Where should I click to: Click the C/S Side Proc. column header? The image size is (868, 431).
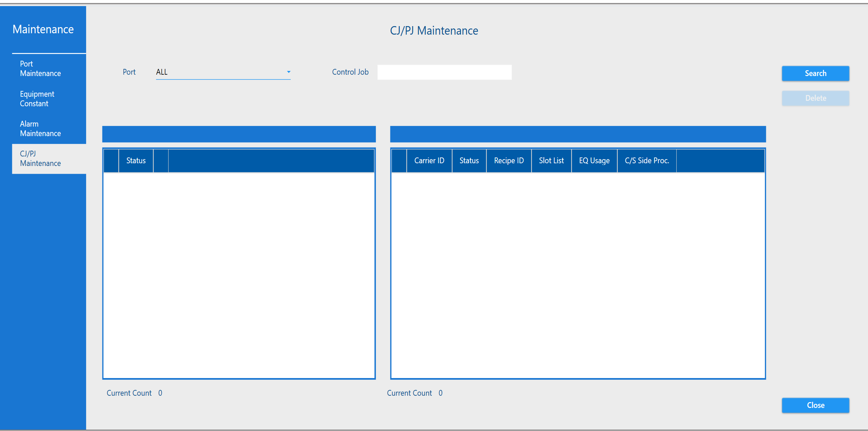pos(647,161)
